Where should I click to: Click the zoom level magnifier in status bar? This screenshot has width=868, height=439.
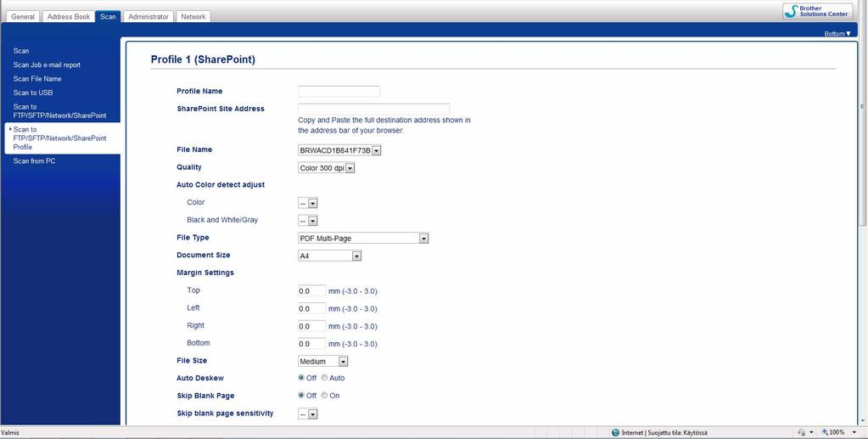pos(825,432)
